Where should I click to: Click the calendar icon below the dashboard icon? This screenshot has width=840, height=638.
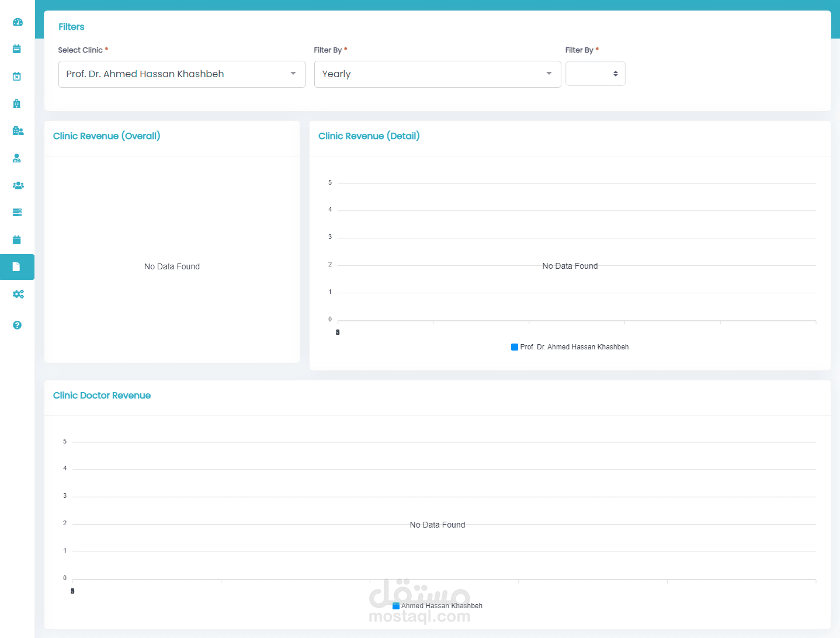[x=17, y=49]
